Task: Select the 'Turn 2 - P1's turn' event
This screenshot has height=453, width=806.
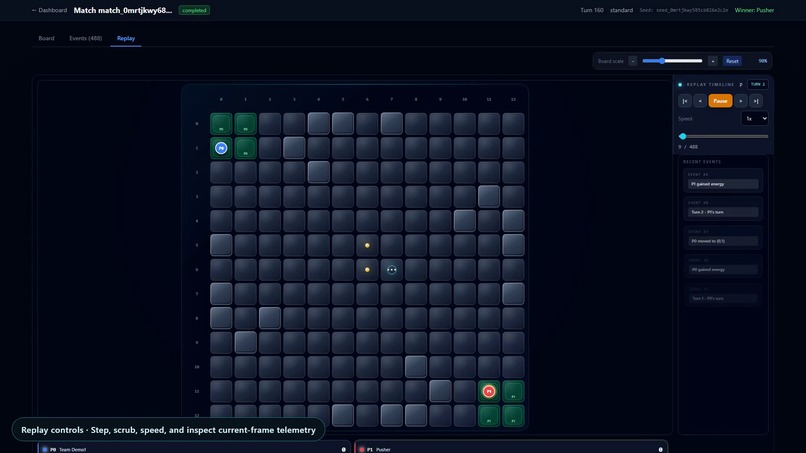Action: (x=723, y=209)
